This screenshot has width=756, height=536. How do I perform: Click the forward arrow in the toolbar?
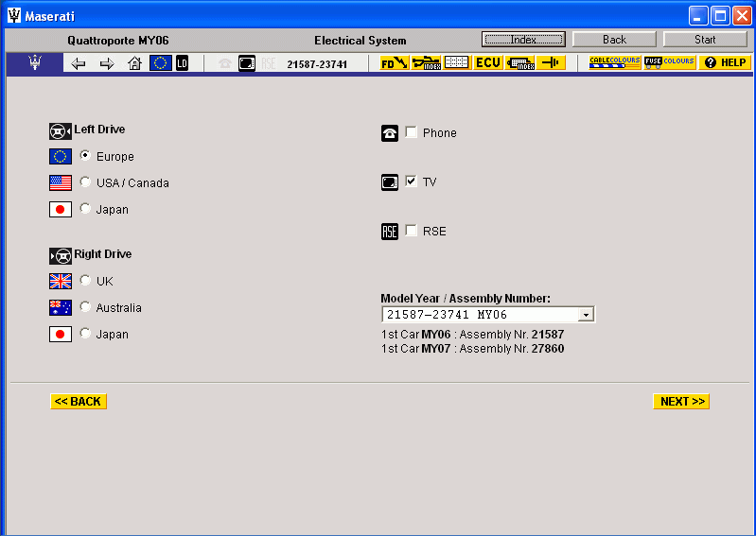(x=107, y=63)
